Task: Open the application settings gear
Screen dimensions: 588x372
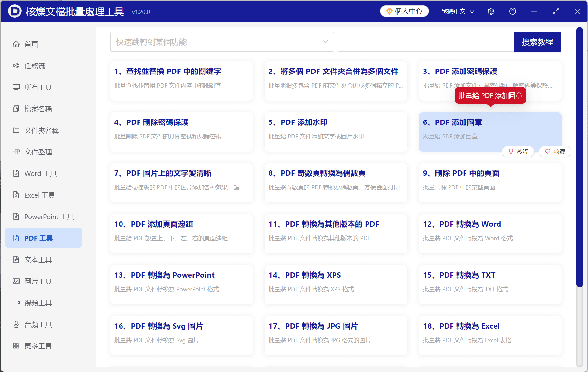Action: (491, 11)
